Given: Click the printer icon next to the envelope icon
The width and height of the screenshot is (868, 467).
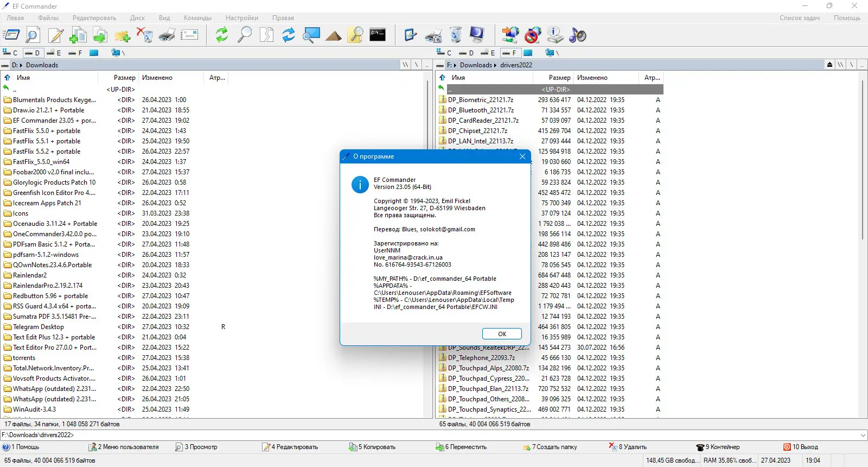Looking at the screenshot, I should [167, 35].
